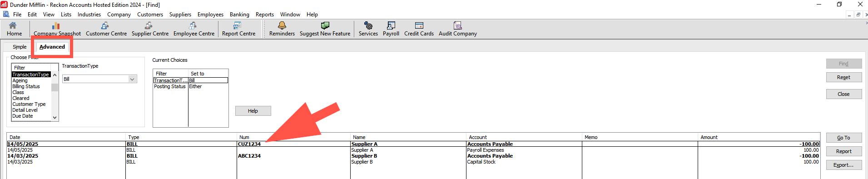Open the Employees menu
The height and width of the screenshot is (179, 868).
(210, 15)
